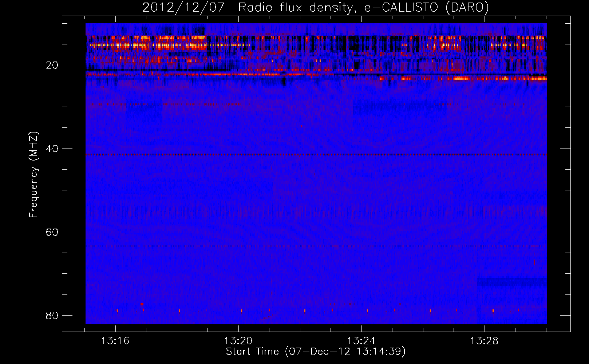This screenshot has width=589, height=364.
Task: Click the 13:24 time tick label
Action: pos(361,341)
